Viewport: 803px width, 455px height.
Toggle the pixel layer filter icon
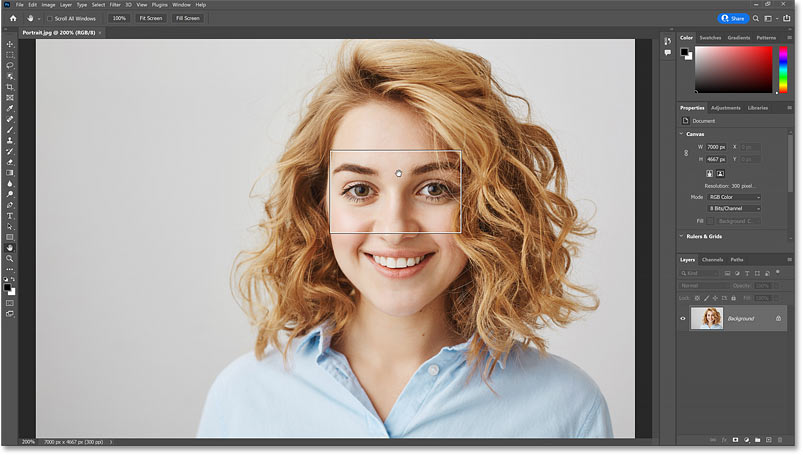tap(727, 274)
